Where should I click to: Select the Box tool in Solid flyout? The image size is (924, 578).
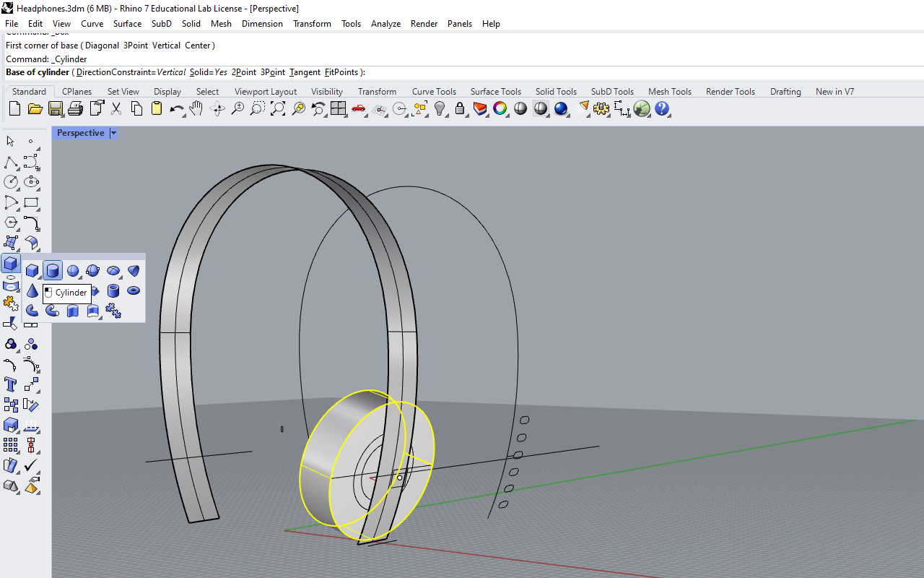tap(32, 271)
